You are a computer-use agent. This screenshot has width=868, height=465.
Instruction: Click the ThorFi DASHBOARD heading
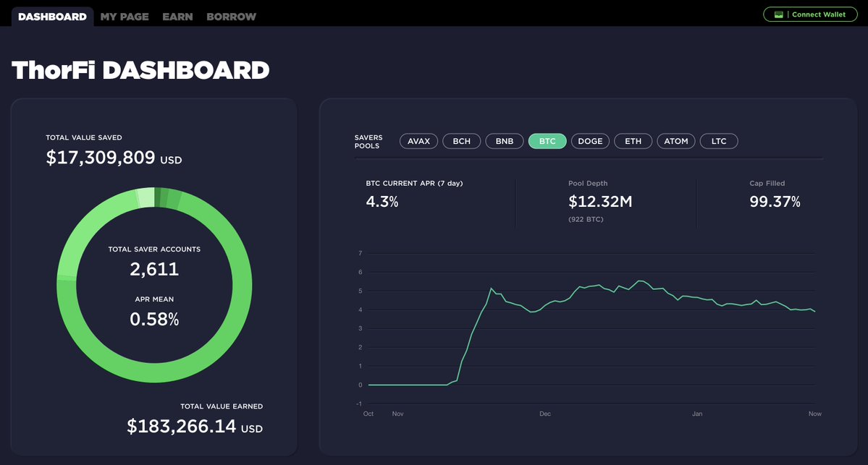click(140, 70)
